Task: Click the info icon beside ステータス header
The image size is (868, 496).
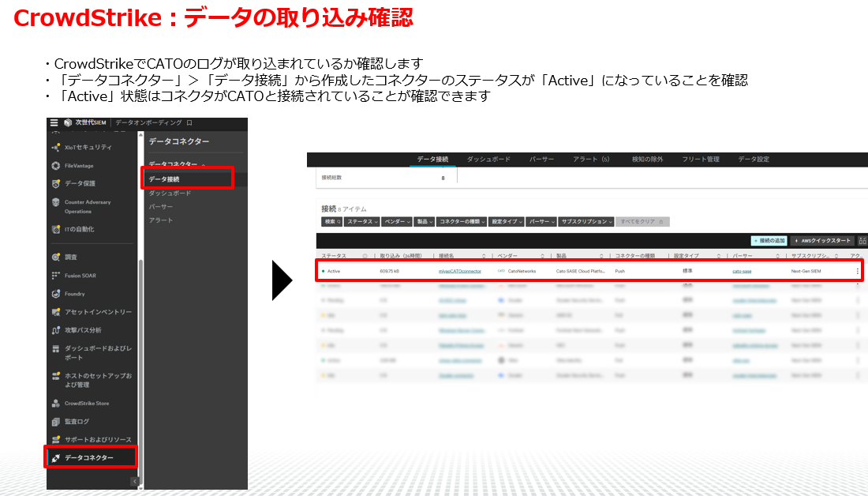Action: point(365,256)
